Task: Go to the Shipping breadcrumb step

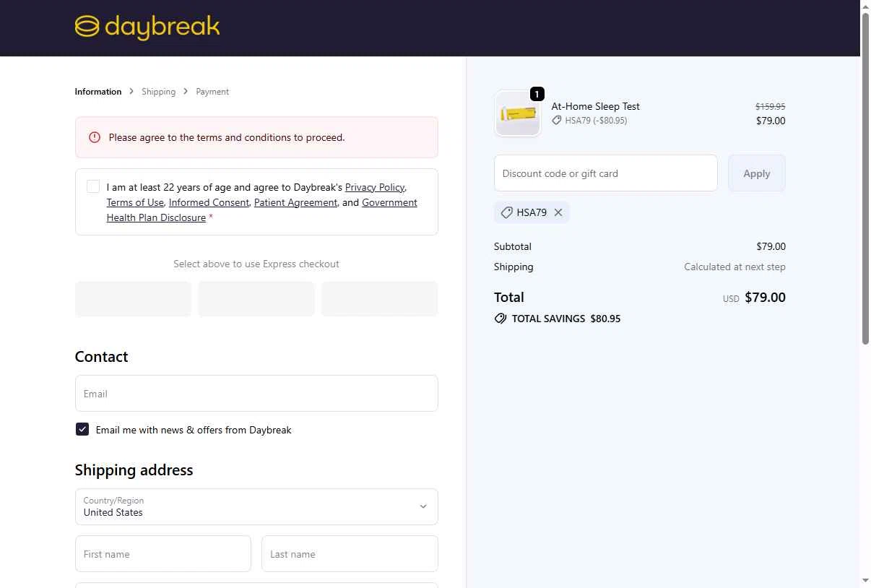Action: 159,92
